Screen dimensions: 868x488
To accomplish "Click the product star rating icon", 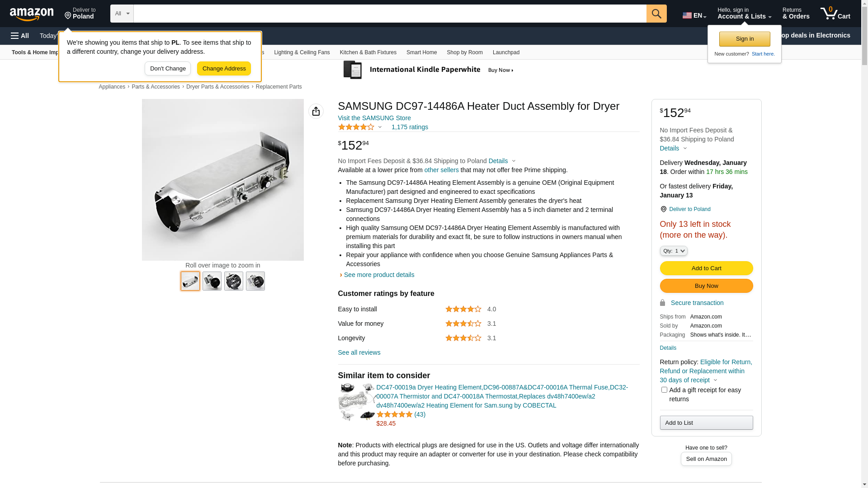I will (x=356, y=127).
